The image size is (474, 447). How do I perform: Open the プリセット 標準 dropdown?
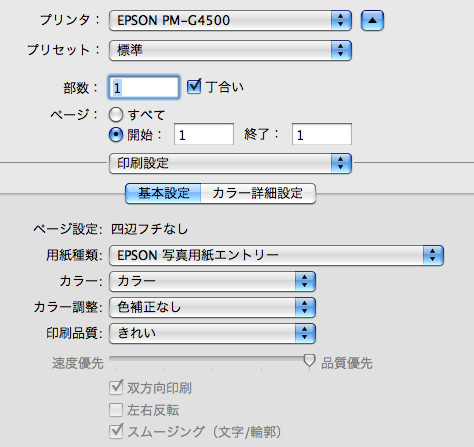pyautogui.click(x=230, y=50)
